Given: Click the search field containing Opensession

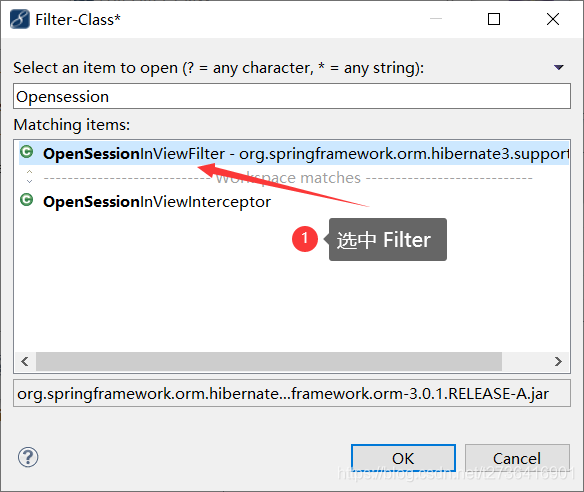Looking at the screenshot, I should point(292,96).
